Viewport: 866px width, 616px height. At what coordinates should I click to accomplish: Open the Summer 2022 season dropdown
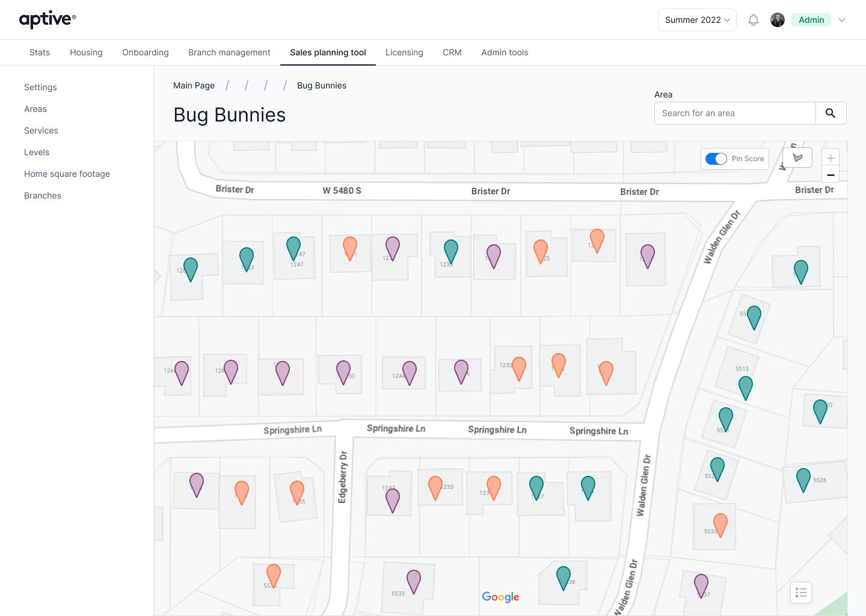tap(697, 20)
